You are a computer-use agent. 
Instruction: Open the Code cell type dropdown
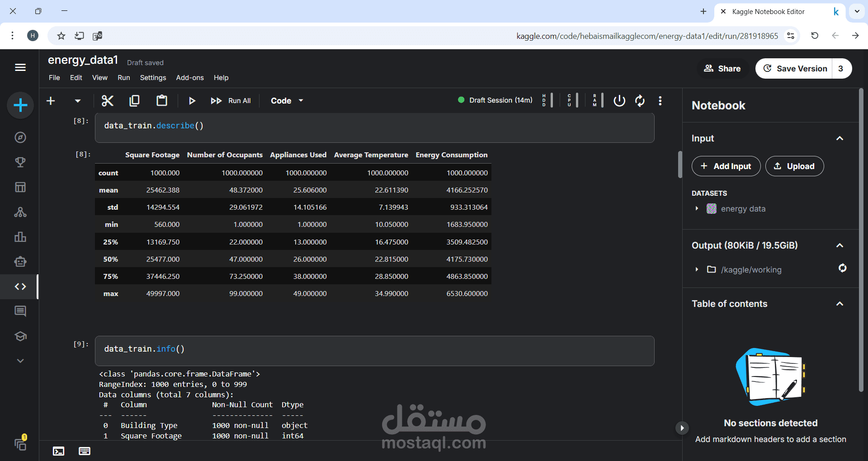tap(287, 101)
